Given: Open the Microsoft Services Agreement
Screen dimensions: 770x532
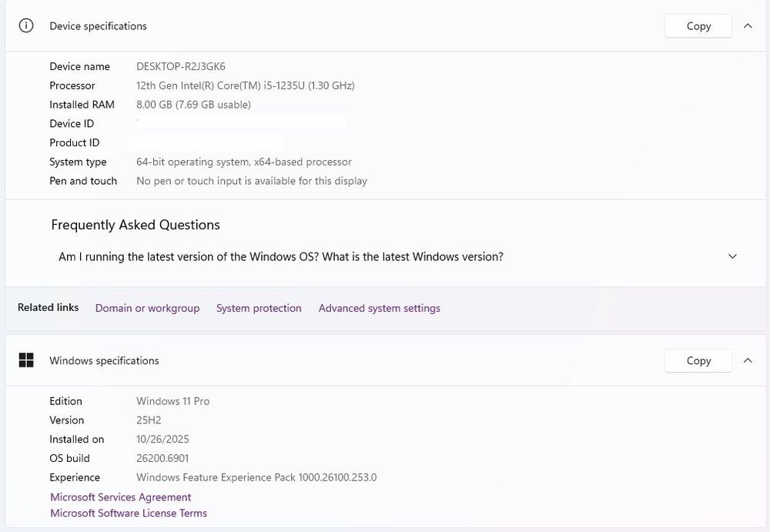Looking at the screenshot, I should (x=121, y=497).
